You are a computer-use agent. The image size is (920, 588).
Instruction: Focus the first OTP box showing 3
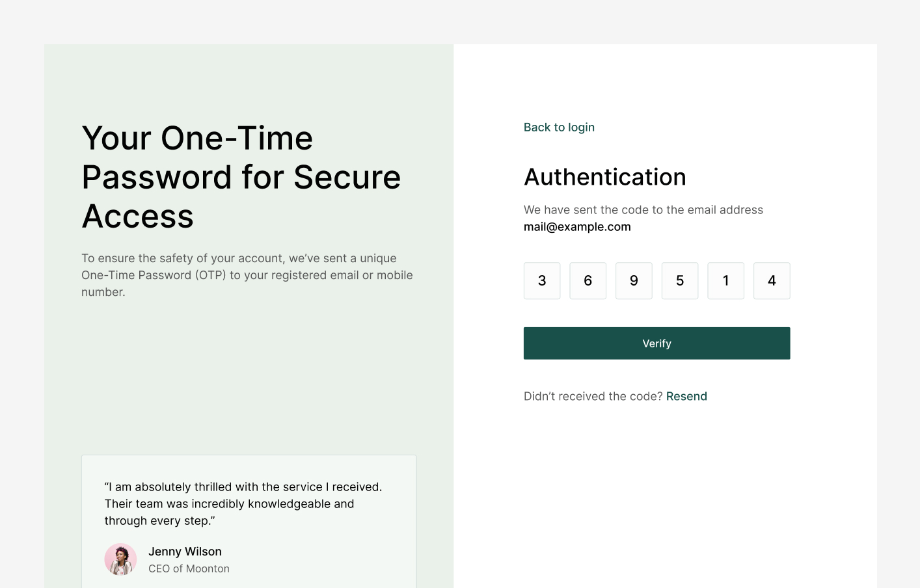pos(542,281)
